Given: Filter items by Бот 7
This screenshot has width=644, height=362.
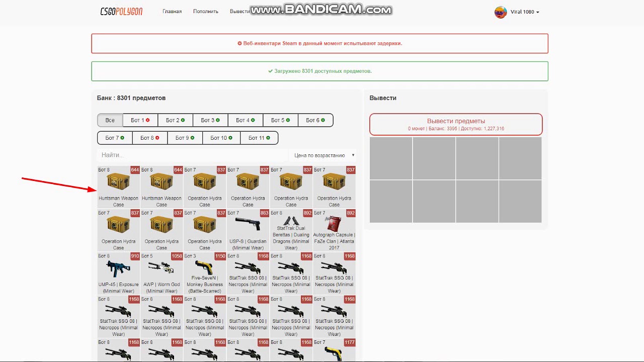Looking at the screenshot, I should (x=115, y=138).
